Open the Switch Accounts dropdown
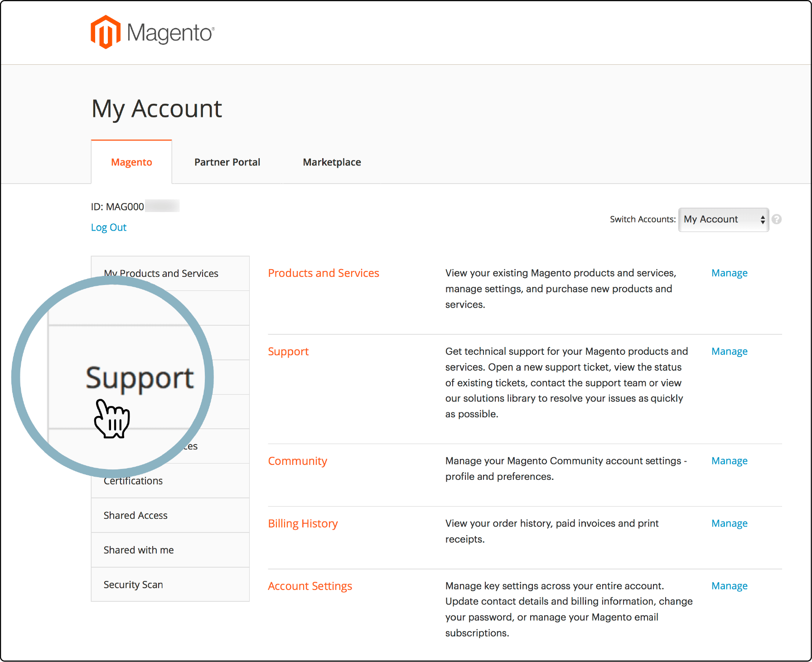The height and width of the screenshot is (662, 812). point(723,219)
